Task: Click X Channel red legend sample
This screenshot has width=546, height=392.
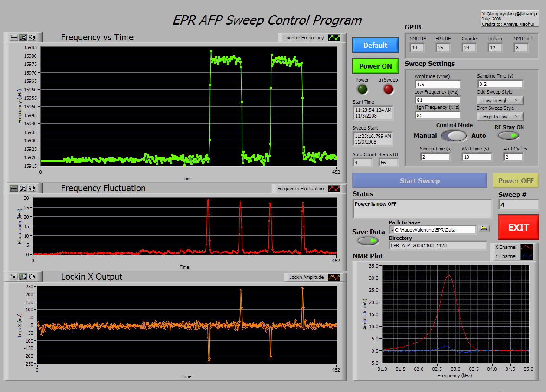Action: tap(526, 247)
